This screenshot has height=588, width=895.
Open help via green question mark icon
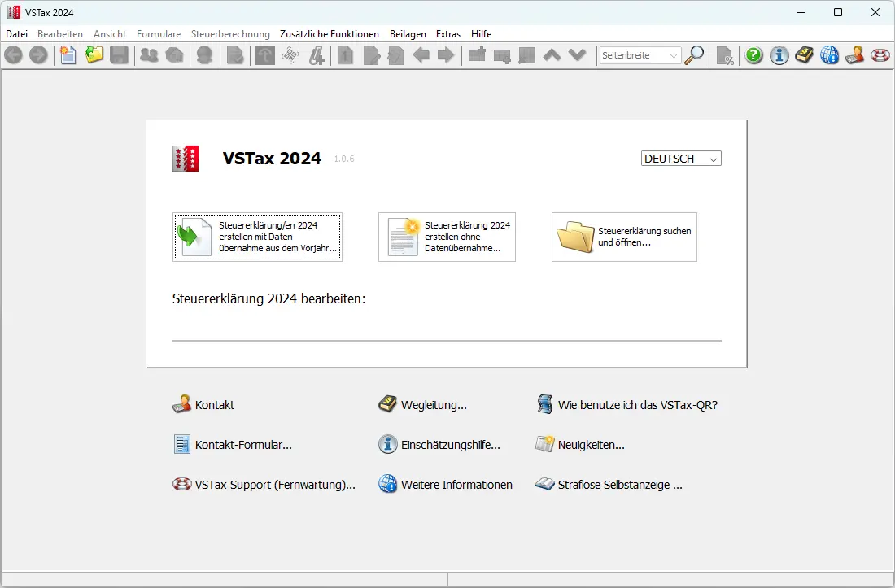point(754,55)
